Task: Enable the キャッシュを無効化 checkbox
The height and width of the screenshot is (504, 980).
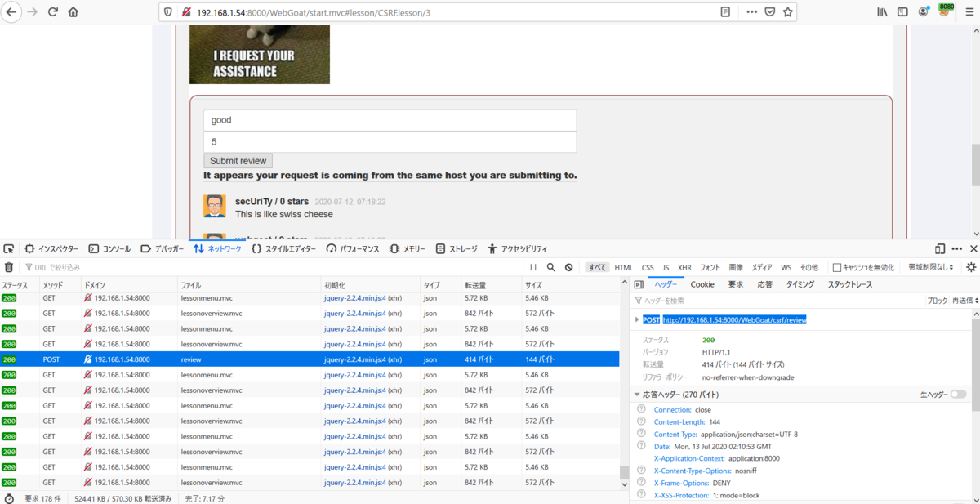Action: [x=836, y=267]
